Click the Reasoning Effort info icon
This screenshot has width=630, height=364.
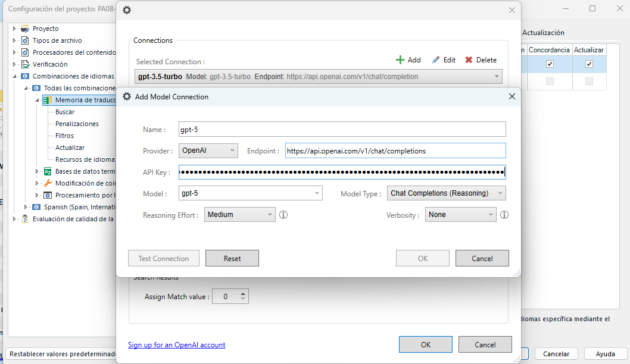click(x=283, y=215)
